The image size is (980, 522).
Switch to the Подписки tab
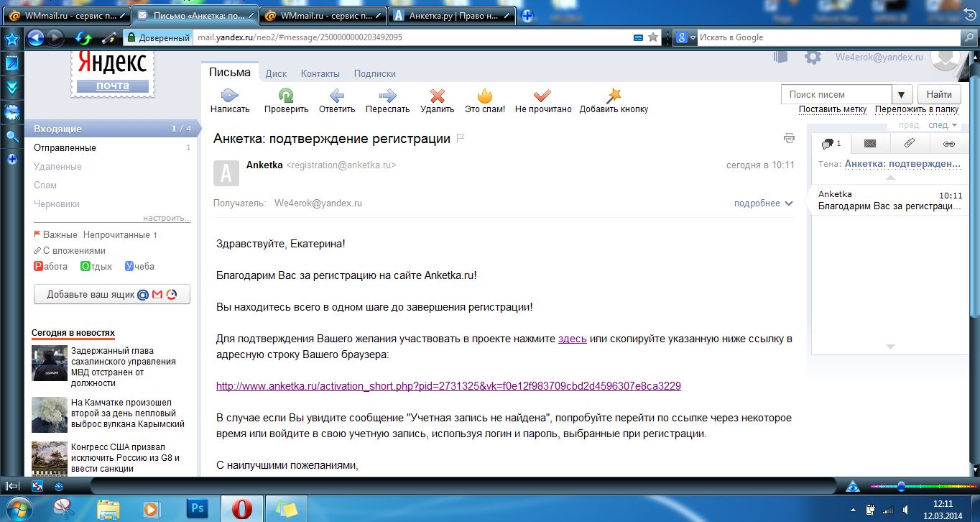[375, 73]
